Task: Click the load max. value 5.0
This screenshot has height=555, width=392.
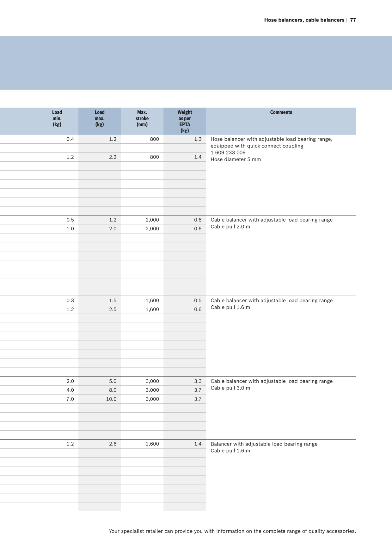Action: pos(113,381)
